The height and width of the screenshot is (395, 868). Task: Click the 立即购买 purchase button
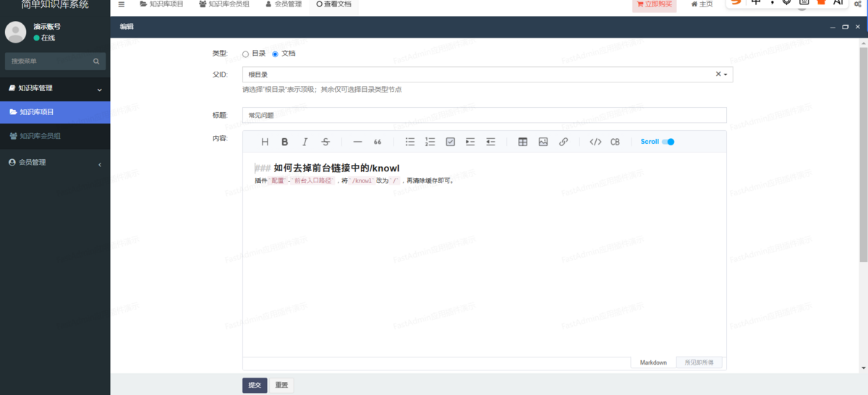pyautogui.click(x=655, y=4)
